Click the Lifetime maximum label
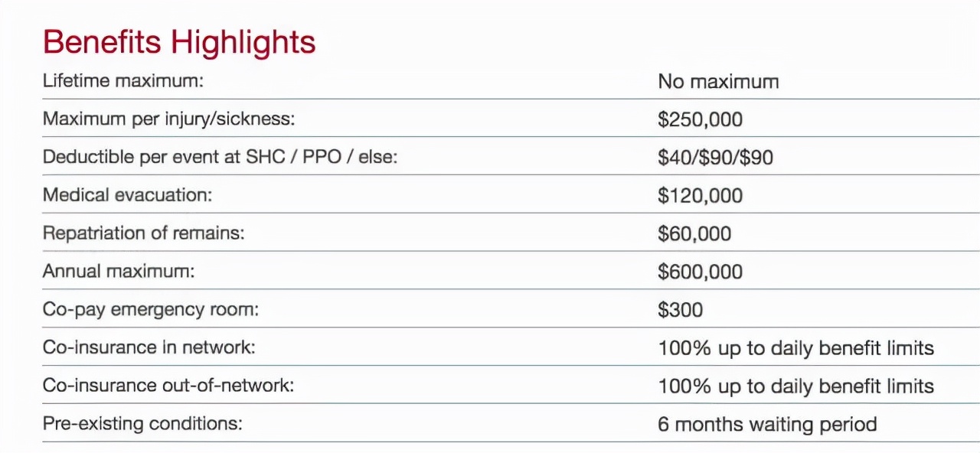 [x=123, y=80]
